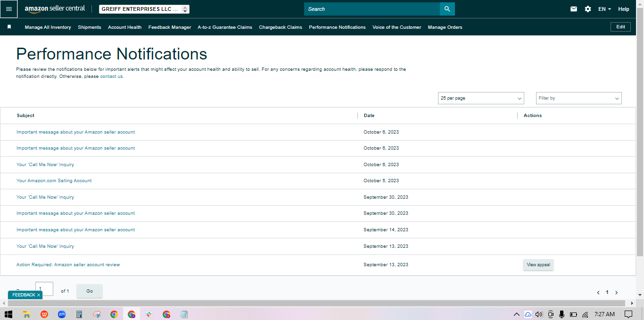Check the battery status tray icon
The height and width of the screenshot is (320, 644).
click(x=573, y=314)
